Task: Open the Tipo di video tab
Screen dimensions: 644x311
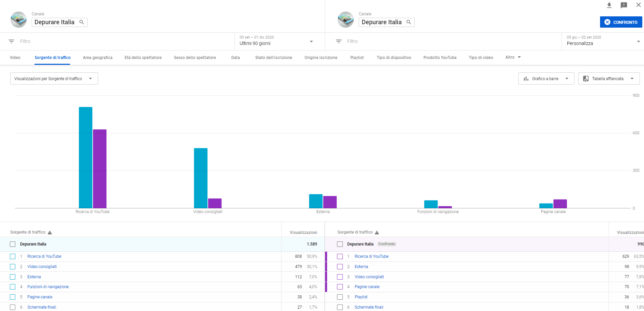Action: pos(481,58)
